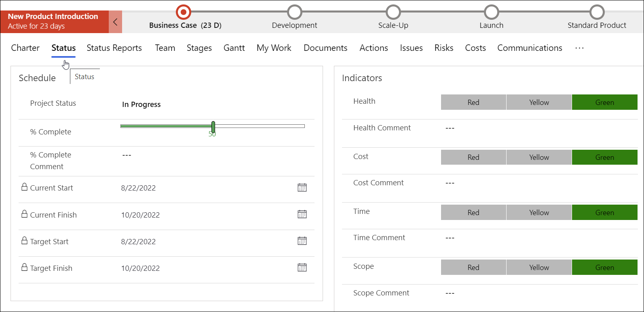Set Time indicator to Red
This screenshot has width=644, height=312.
(x=473, y=213)
